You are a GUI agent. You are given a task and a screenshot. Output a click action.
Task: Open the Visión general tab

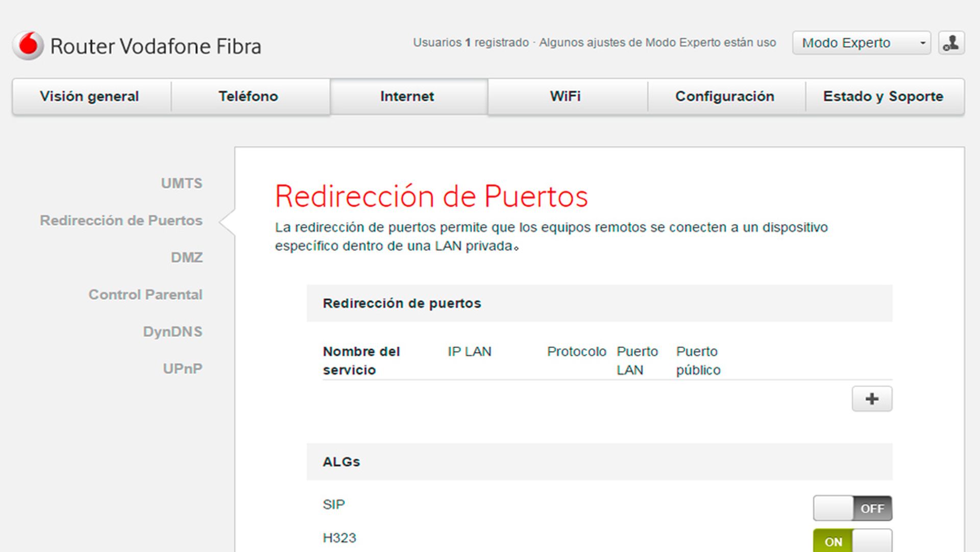(90, 96)
